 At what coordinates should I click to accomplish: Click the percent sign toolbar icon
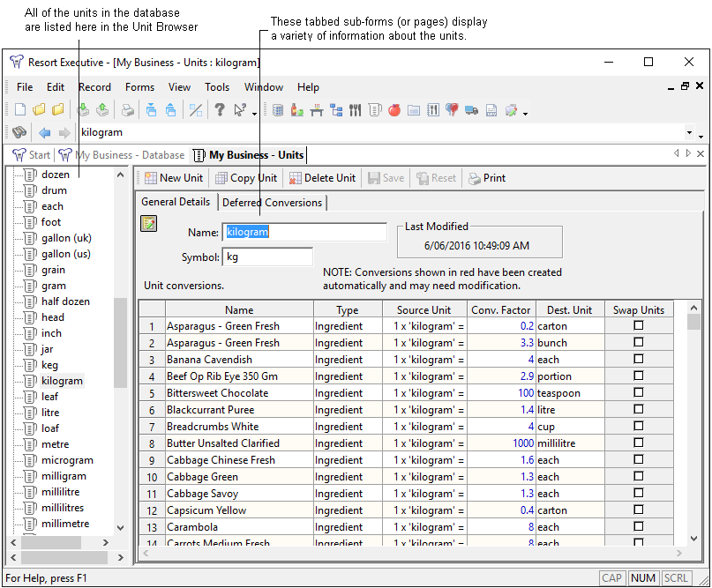196,110
